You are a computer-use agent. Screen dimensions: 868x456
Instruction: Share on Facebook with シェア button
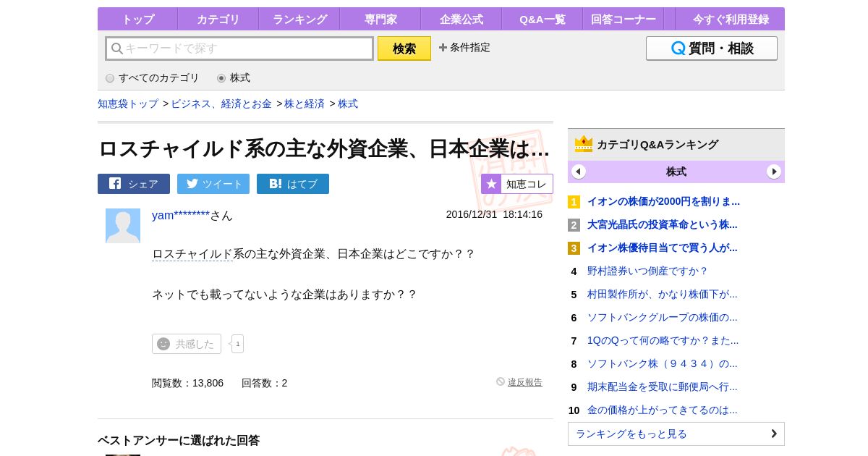click(134, 184)
